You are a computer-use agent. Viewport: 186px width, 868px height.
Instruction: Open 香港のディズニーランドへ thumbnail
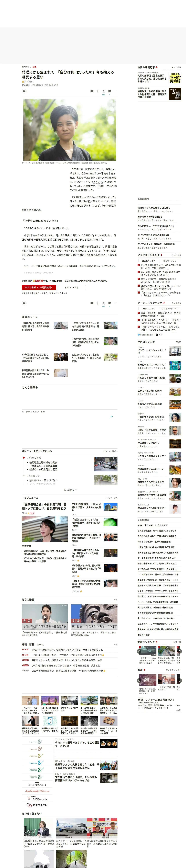[175, 366]
